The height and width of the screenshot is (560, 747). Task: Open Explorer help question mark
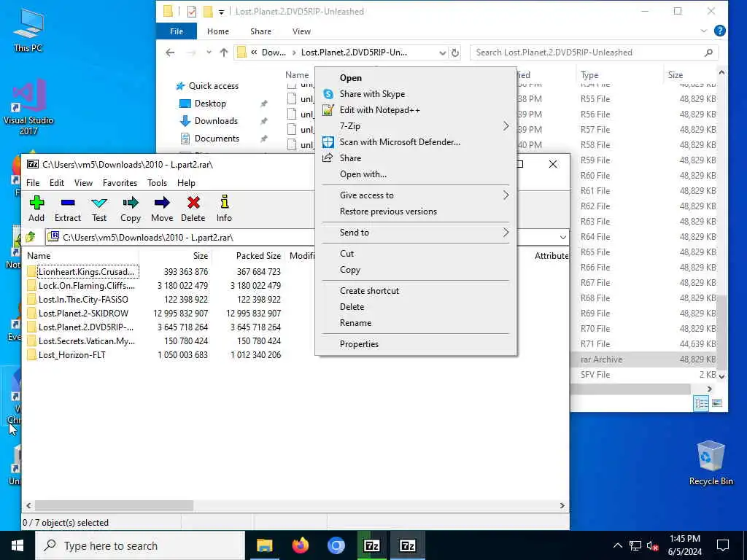click(720, 31)
